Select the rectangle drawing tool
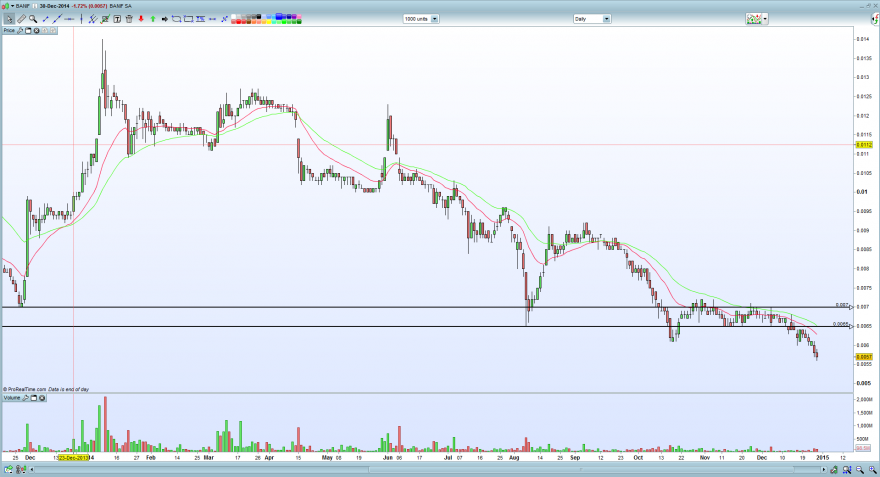Screen dimensions: 880x477 click(189, 19)
